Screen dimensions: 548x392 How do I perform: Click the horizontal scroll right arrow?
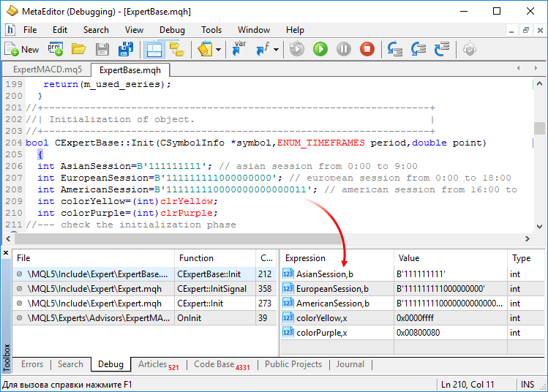(x=527, y=238)
